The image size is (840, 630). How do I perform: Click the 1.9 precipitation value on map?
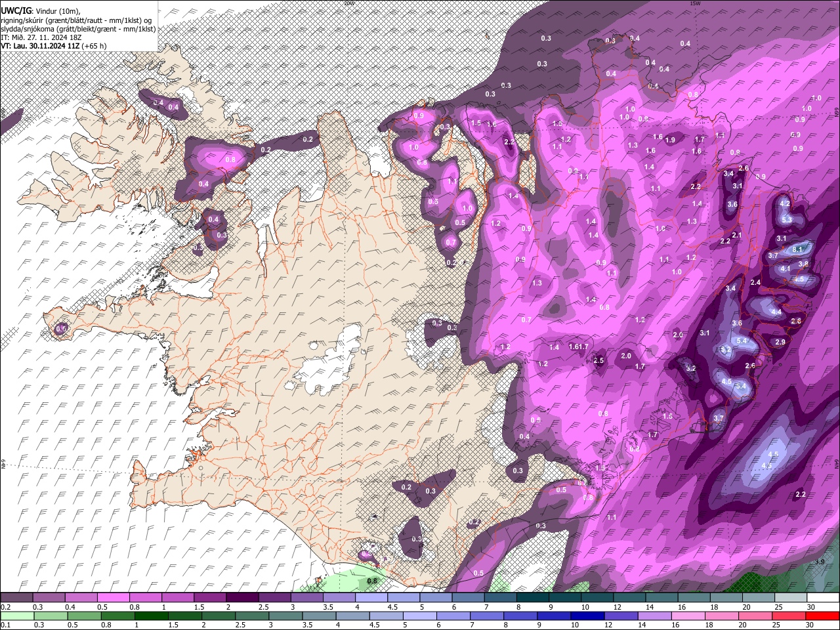tap(670, 140)
